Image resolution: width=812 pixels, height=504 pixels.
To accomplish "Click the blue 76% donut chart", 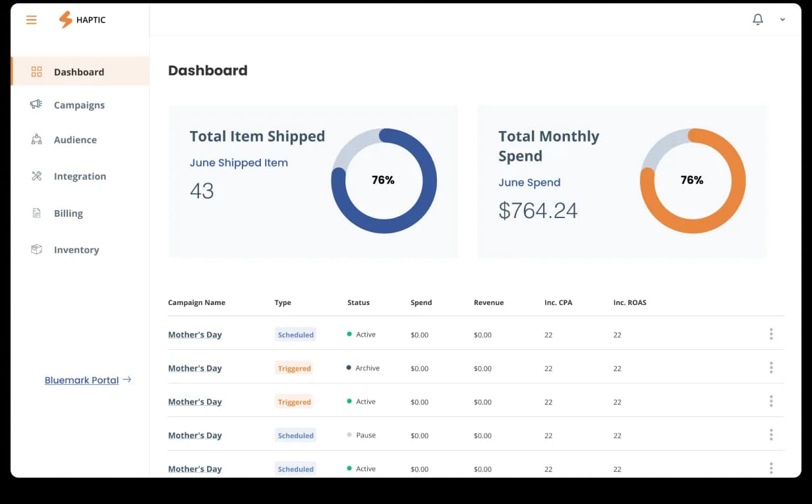I will click(x=384, y=181).
